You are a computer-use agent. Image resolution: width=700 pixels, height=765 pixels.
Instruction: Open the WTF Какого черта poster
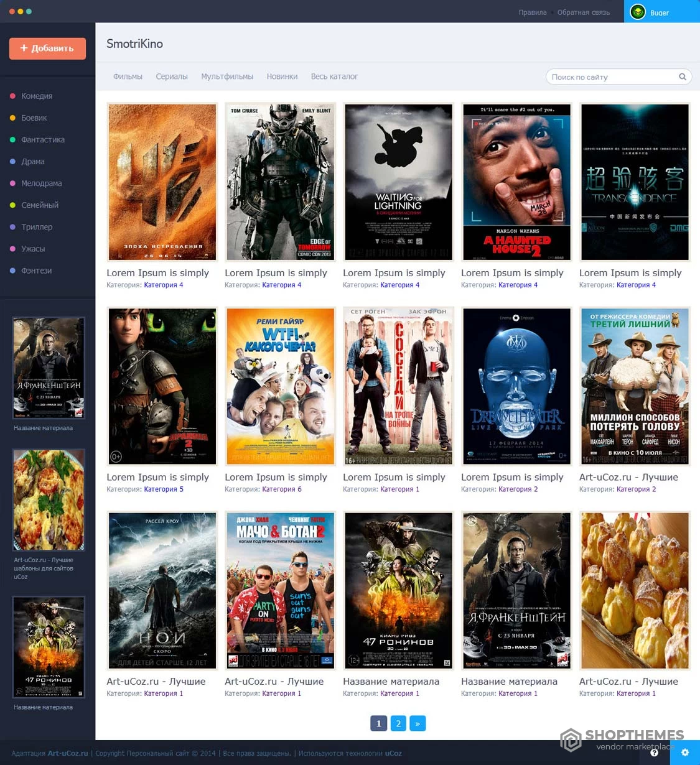pos(281,386)
